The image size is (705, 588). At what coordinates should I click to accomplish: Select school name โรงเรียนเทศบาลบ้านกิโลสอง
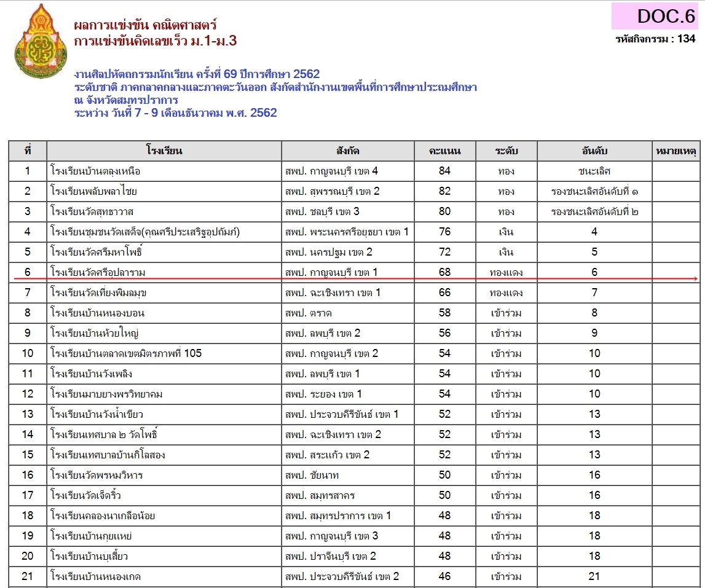coord(108,455)
